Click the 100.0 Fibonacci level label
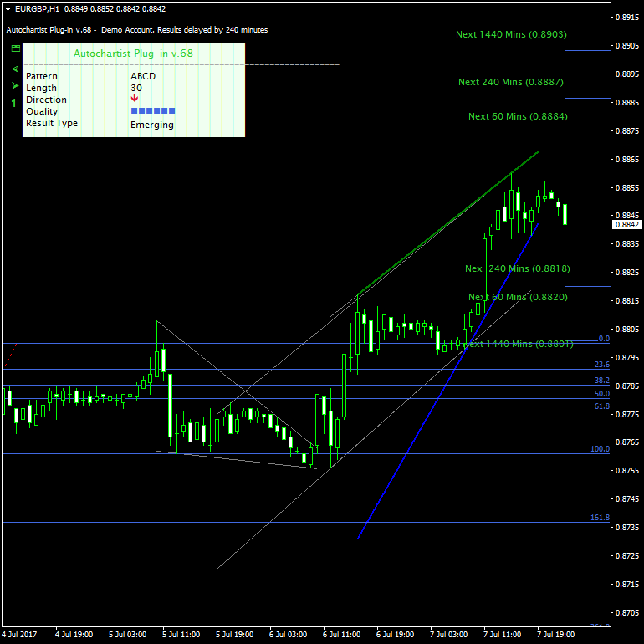 (x=600, y=449)
